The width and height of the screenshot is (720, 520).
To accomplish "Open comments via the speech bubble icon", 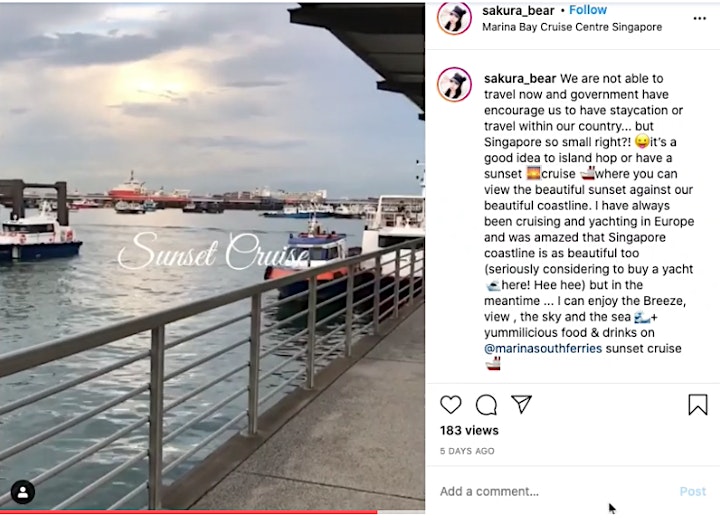I will point(486,405).
